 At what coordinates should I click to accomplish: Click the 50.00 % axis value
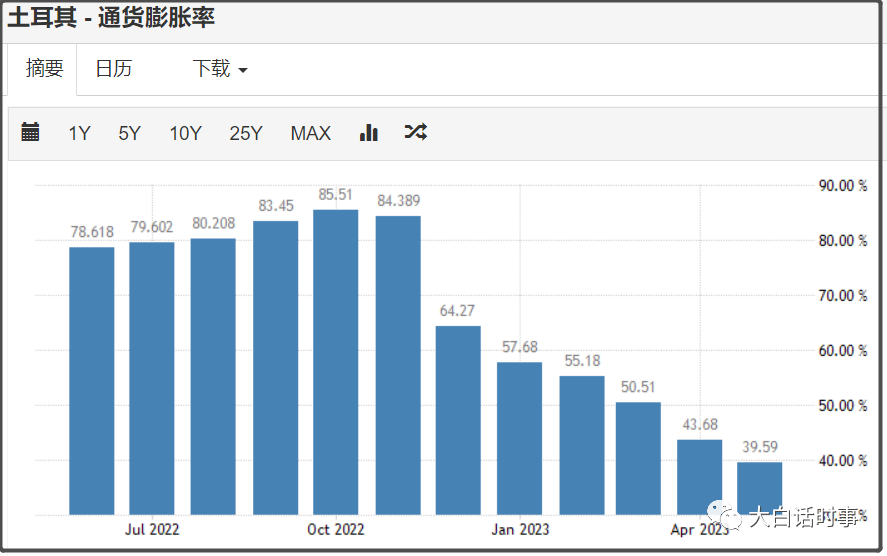tap(843, 406)
